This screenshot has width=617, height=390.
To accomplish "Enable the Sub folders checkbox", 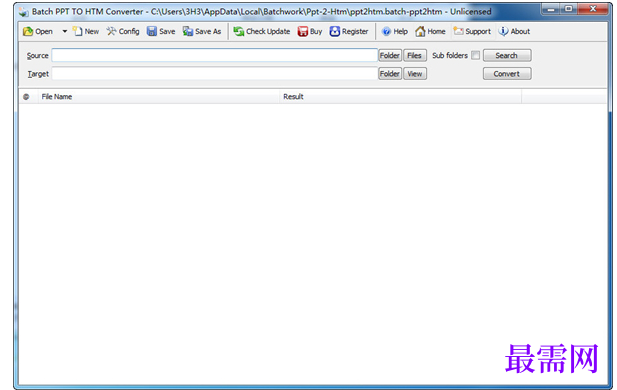I will click(x=476, y=55).
